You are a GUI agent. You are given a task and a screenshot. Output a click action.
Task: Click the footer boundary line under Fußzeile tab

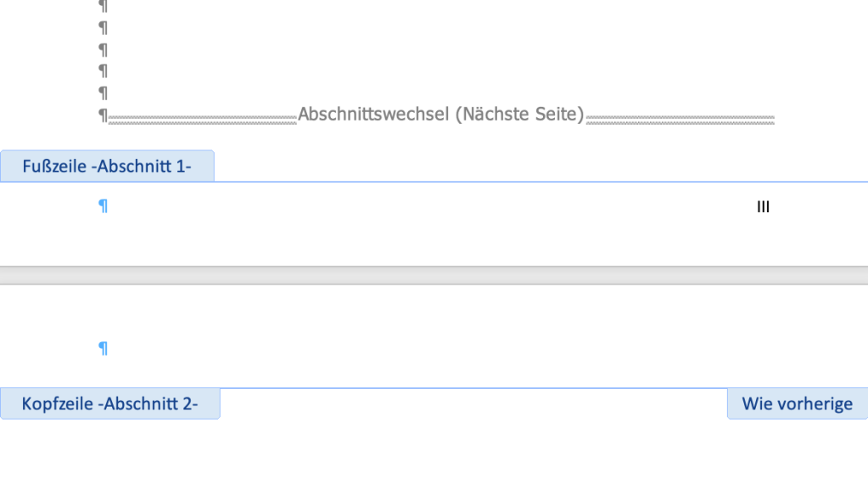(509, 180)
